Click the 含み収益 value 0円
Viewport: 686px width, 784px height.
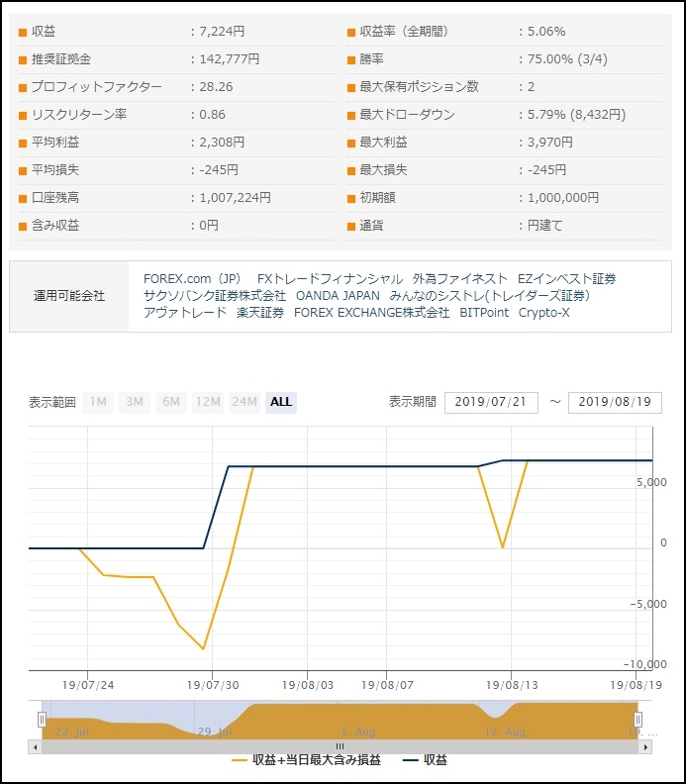(209, 226)
